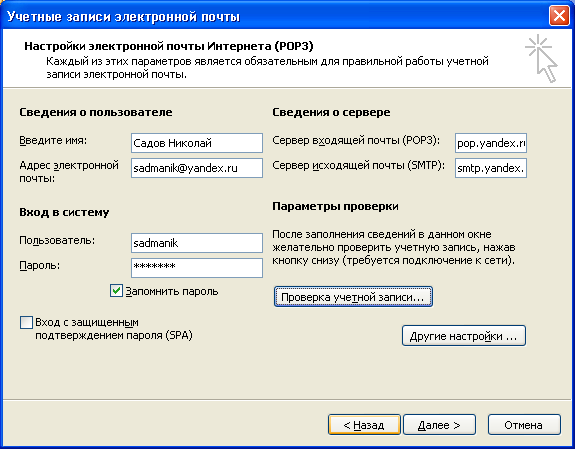The width and height of the screenshot is (575, 449).
Task: Toggle the Запомнить пароль checkbox
Action: [x=116, y=291]
